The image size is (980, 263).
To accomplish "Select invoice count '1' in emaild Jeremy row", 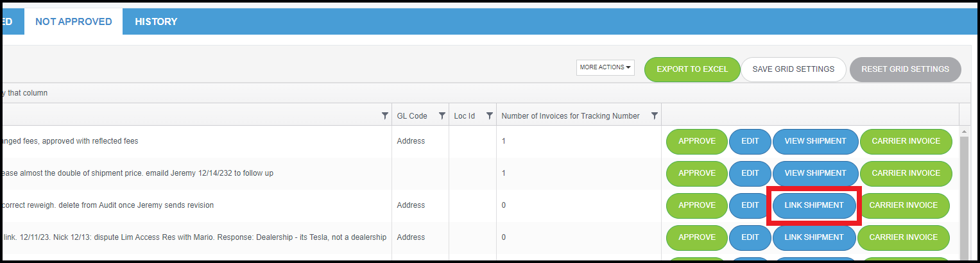I will tap(504, 173).
